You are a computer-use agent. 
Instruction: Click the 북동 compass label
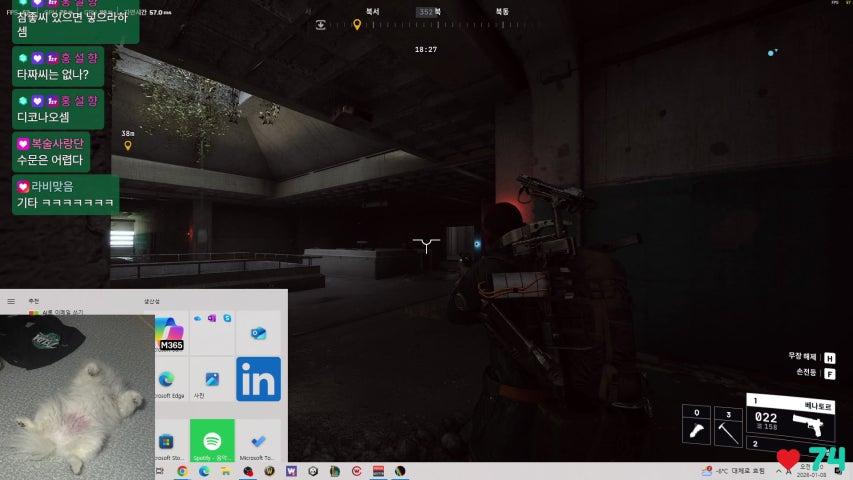502,11
